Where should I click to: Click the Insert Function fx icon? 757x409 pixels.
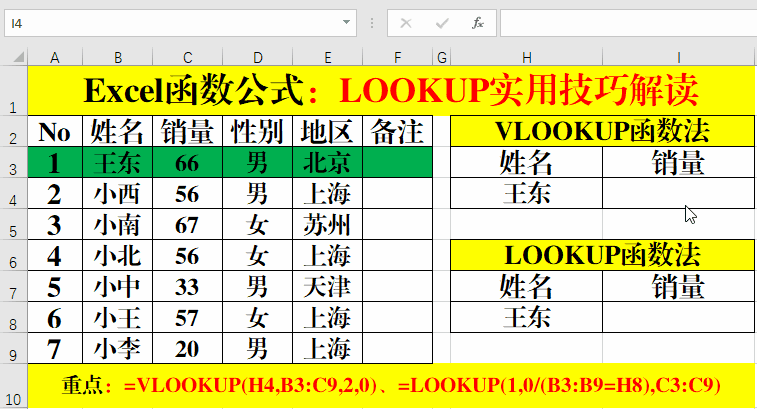tap(477, 23)
